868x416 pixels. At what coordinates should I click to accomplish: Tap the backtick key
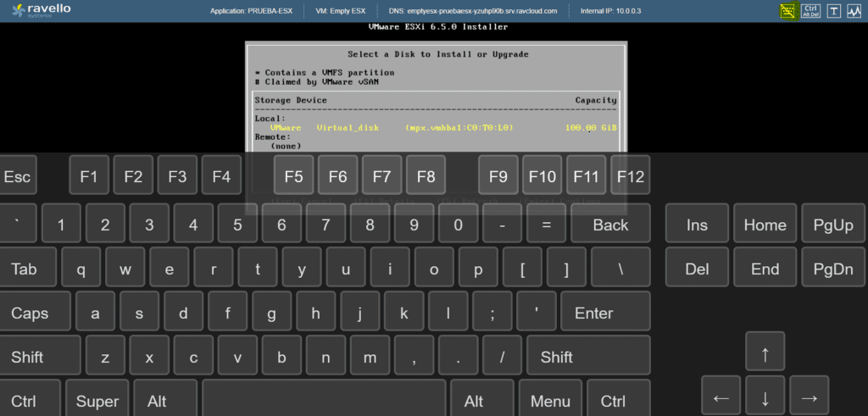tap(17, 223)
